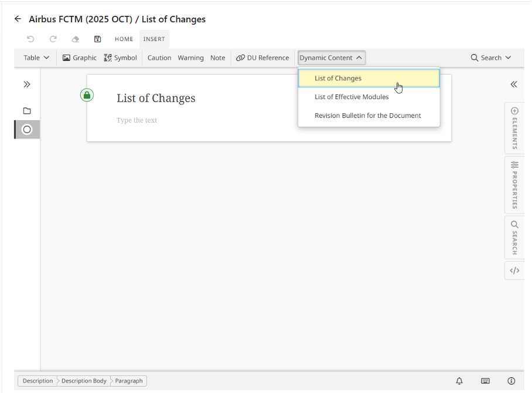Insert a Caution element

(159, 57)
